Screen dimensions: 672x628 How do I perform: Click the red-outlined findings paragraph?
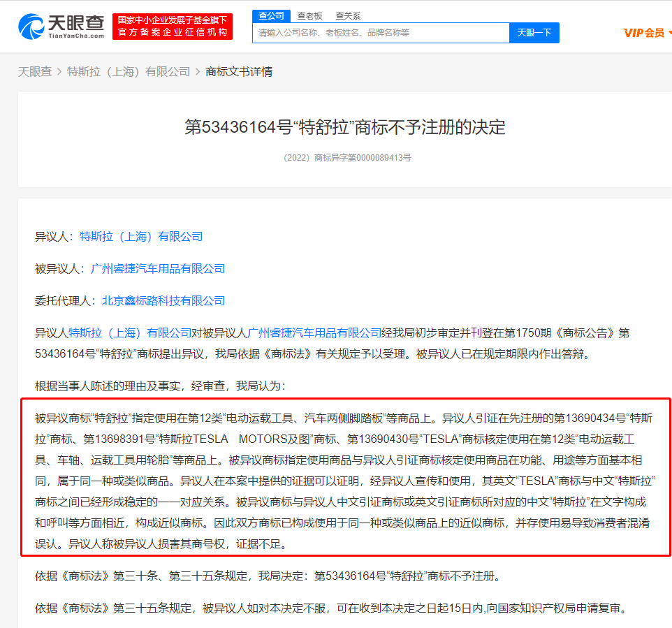(x=345, y=481)
